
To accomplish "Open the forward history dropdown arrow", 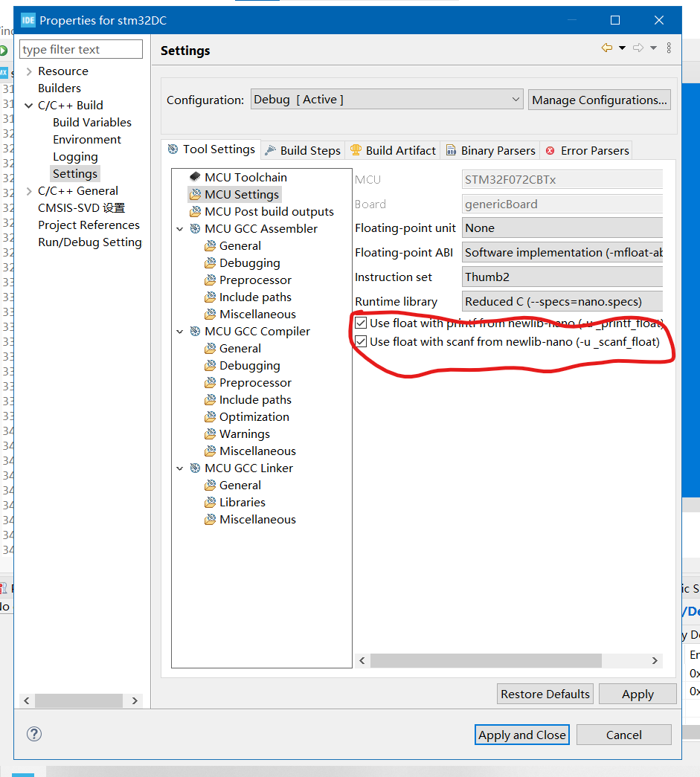I will pyautogui.click(x=653, y=48).
